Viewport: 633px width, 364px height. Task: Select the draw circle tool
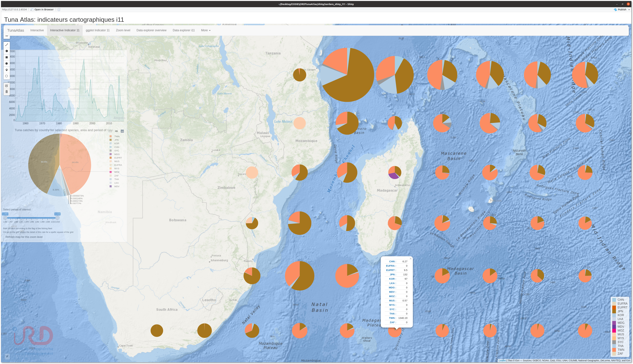(7, 64)
